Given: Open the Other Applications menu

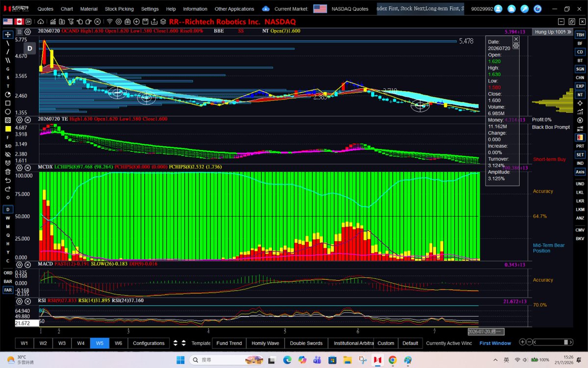Looking at the screenshot, I should [x=234, y=9].
